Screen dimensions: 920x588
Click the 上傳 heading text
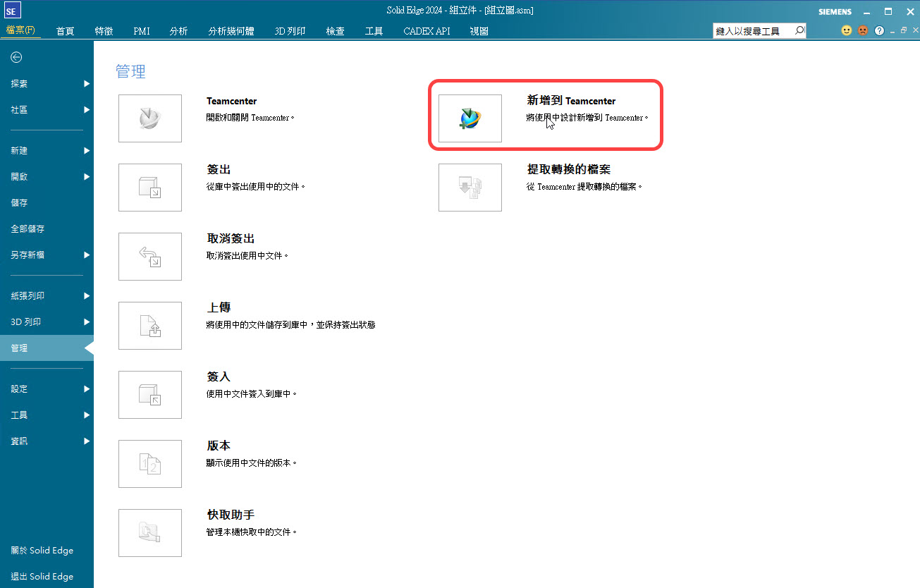pos(219,308)
